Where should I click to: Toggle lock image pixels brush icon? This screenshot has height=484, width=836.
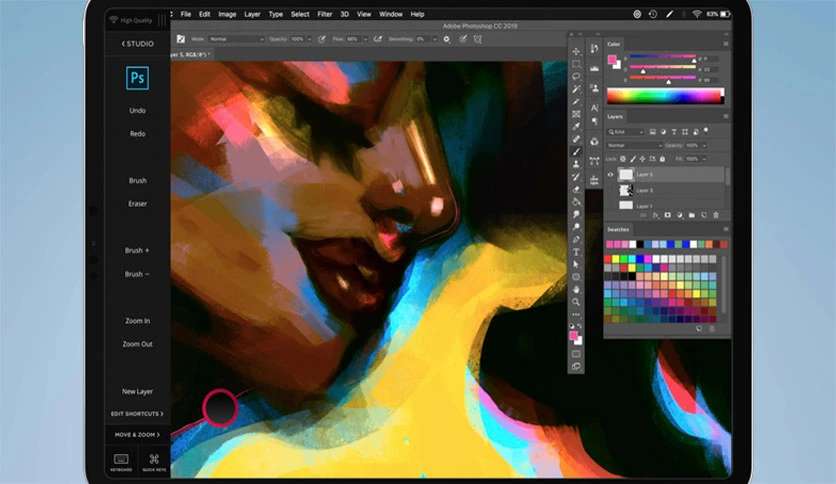(633, 159)
